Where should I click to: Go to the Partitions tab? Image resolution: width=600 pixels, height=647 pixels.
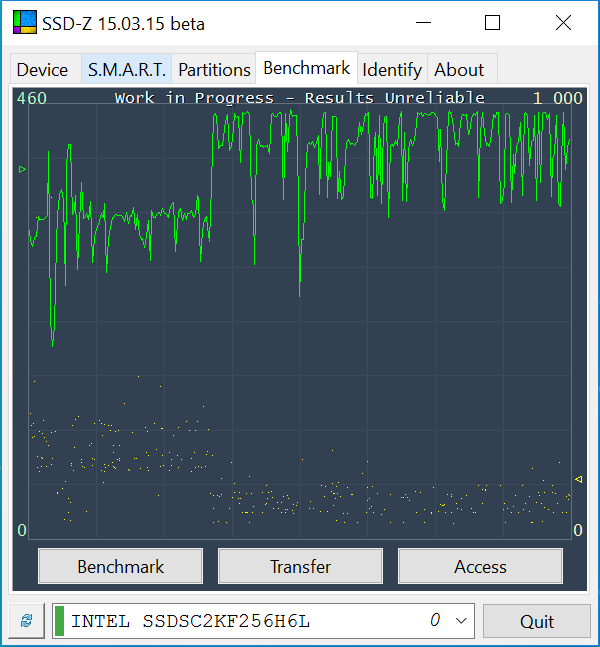[214, 70]
